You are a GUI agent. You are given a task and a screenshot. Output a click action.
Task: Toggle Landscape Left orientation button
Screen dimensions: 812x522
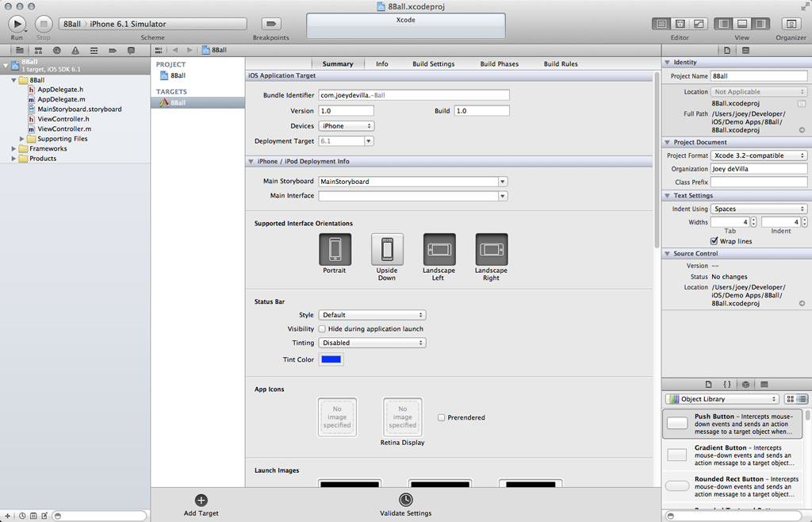point(439,249)
